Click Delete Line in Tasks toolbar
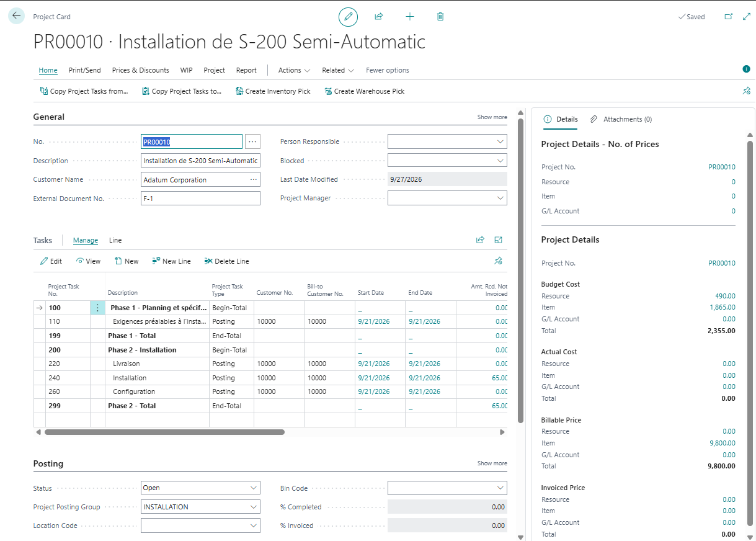 [x=226, y=261]
